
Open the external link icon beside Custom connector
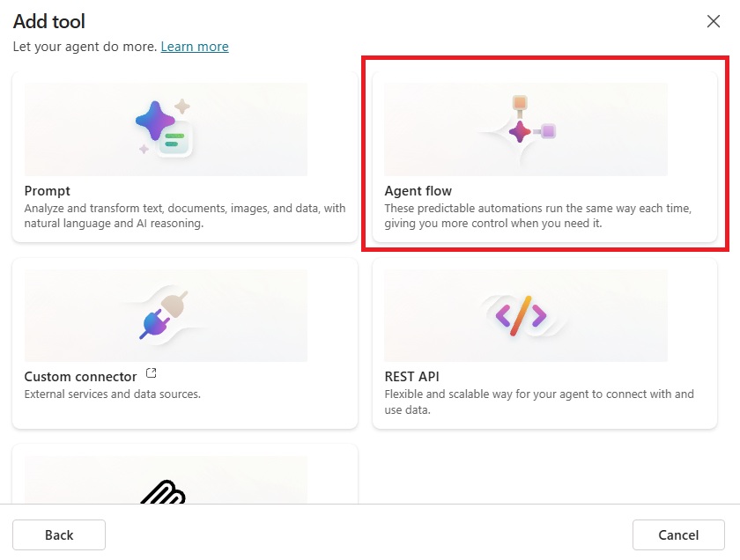pyautogui.click(x=150, y=374)
